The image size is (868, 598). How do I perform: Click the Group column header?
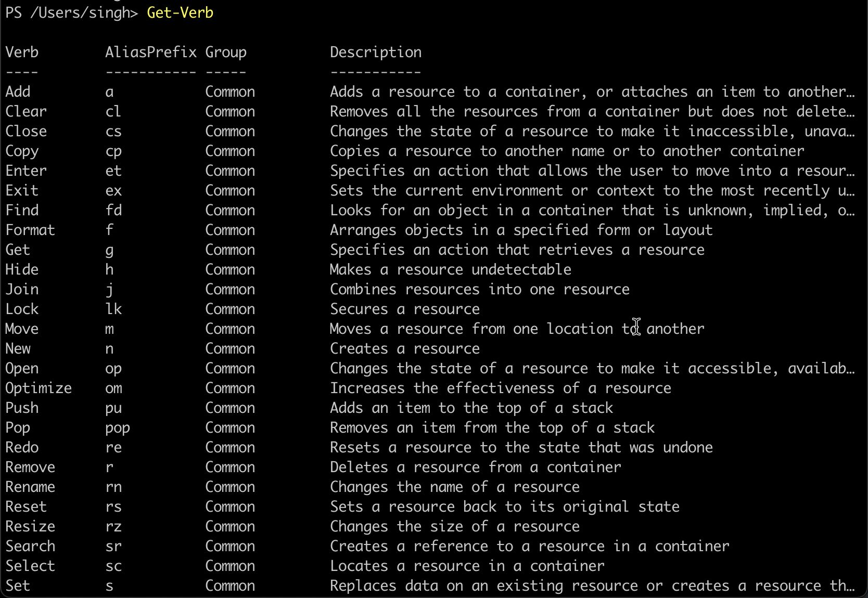pyautogui.click(x=226, y=52)
